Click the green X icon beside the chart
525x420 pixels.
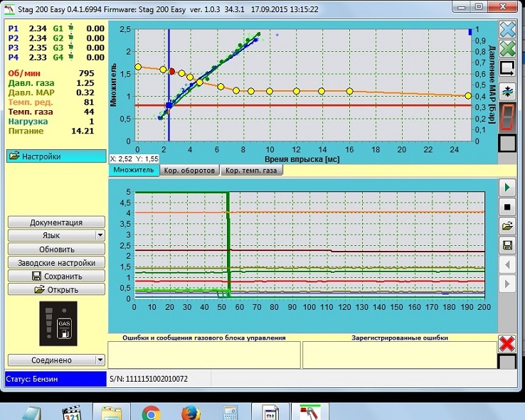click(507, 49)
